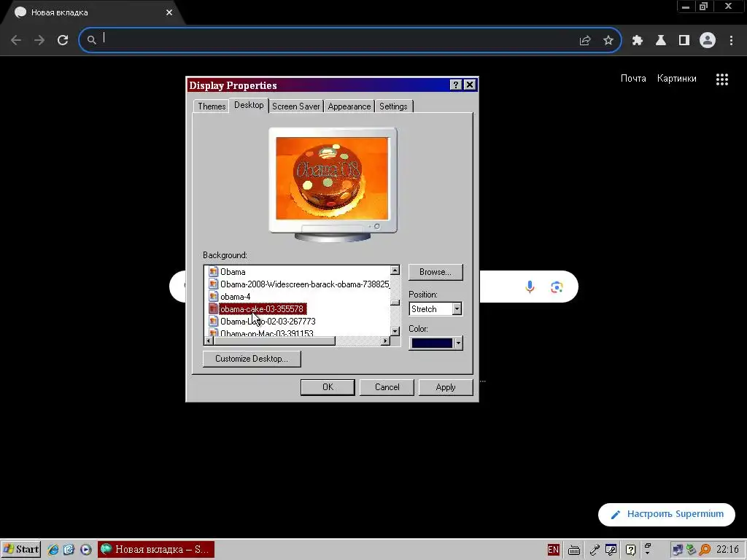Click the share page icon in address bar
The image size is (747, 560).
coord(585,41)
